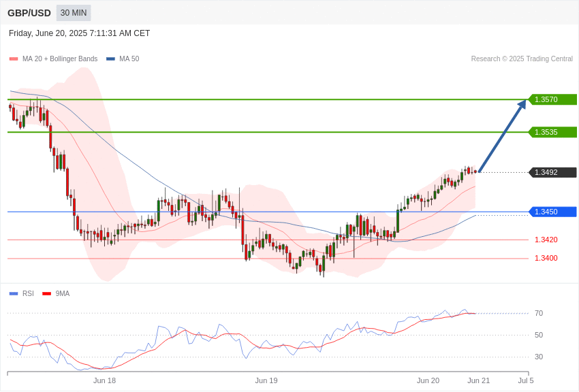Click the Jun 19 date axis marker
This screenshot has width=579, height=392.
(266, 380)
